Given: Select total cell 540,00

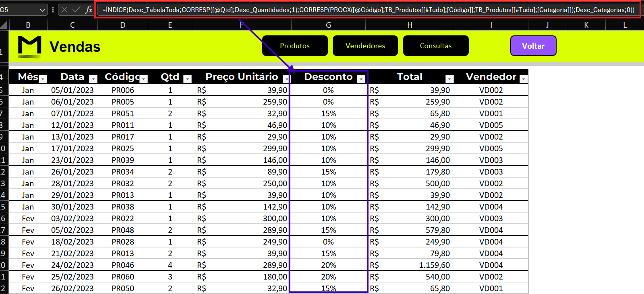Looking at the screenshot, I should pyautogui.click(x=410, y=277).
